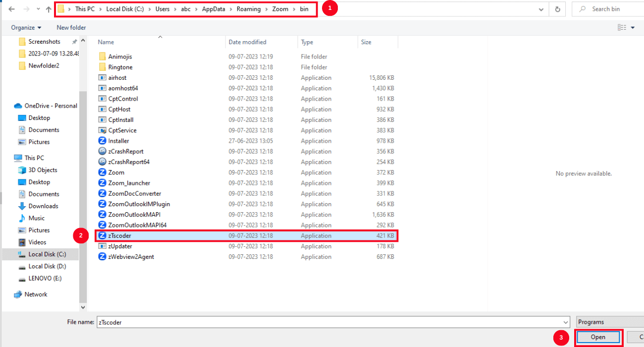Open the Programs file type dropdown
This screenshot has width=644, height=347.
(x=610, y=322)
